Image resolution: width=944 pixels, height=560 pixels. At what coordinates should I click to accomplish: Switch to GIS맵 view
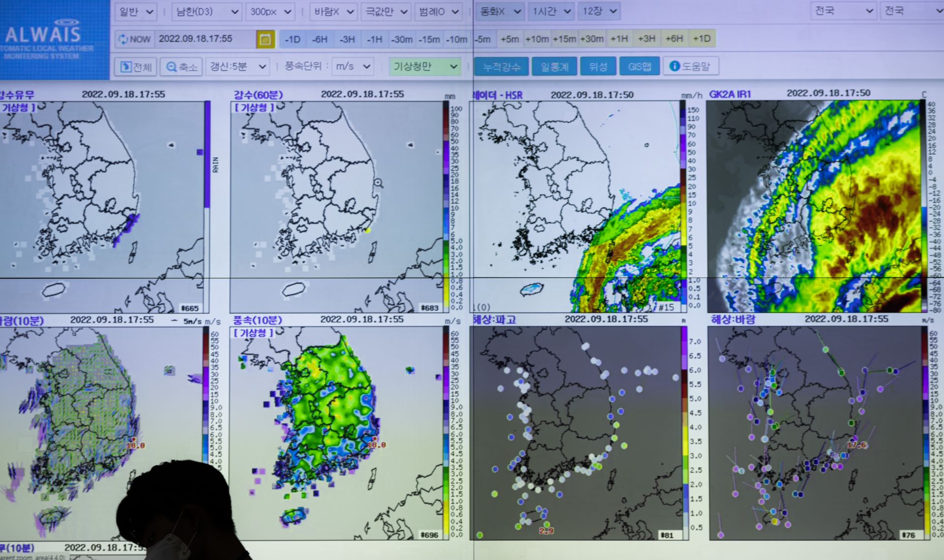(639, 66)
